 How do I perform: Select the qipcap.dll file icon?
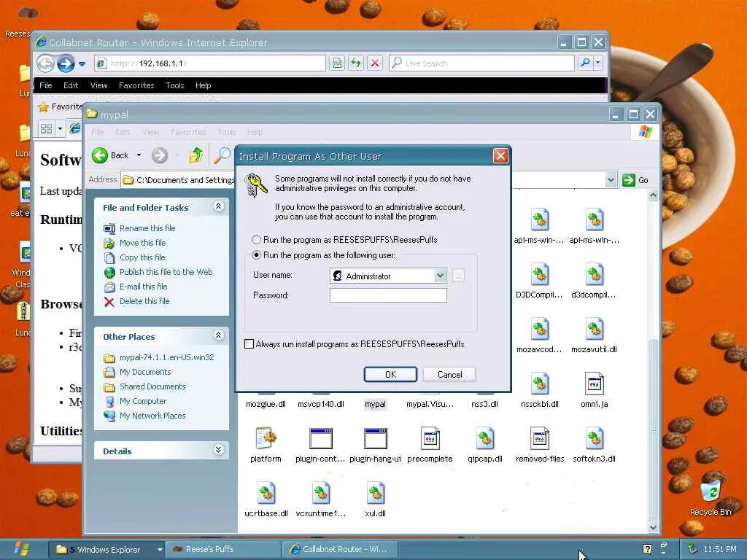484,438
